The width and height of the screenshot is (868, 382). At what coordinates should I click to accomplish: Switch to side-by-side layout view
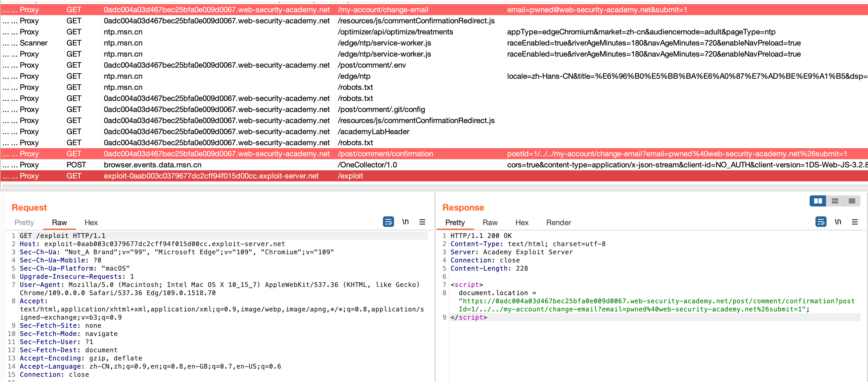tap(818, 201)
